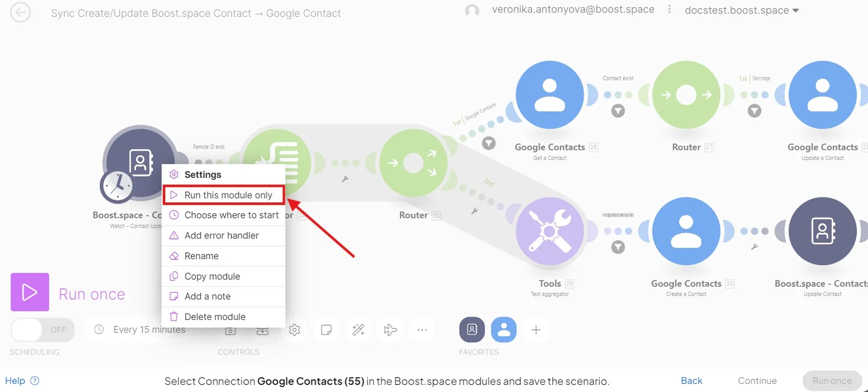Toggle the scheduling OFF switch

point(42,330)
